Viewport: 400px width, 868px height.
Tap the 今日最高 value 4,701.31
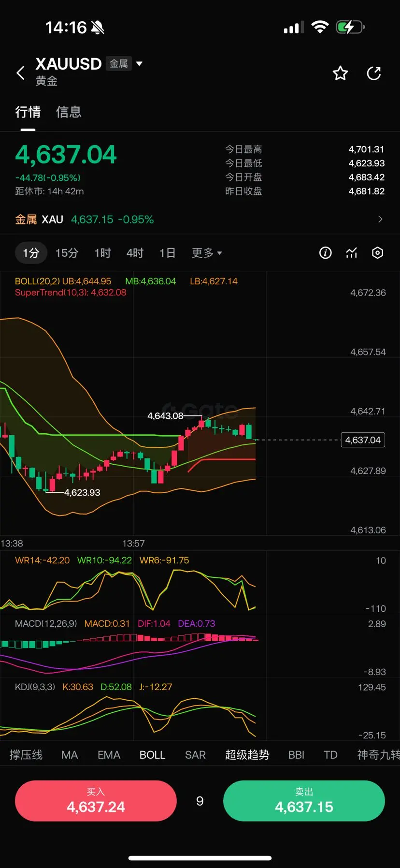click(x=367, y=149)
